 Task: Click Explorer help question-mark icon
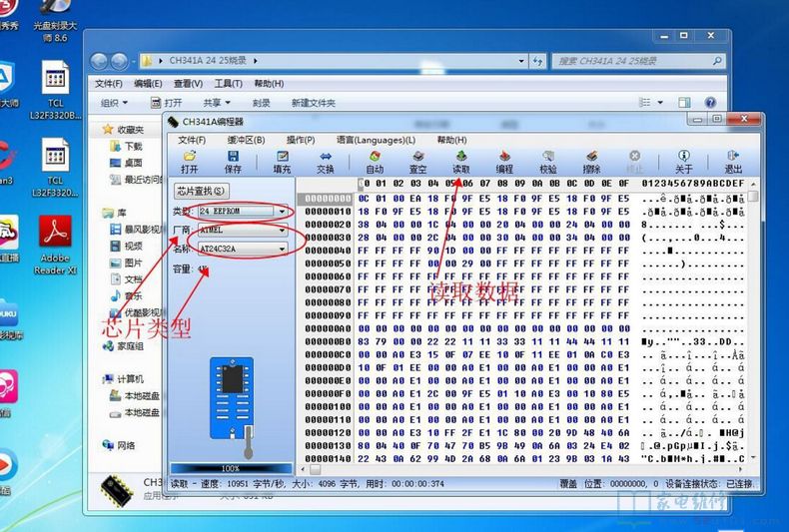click(x=710, y=103)
